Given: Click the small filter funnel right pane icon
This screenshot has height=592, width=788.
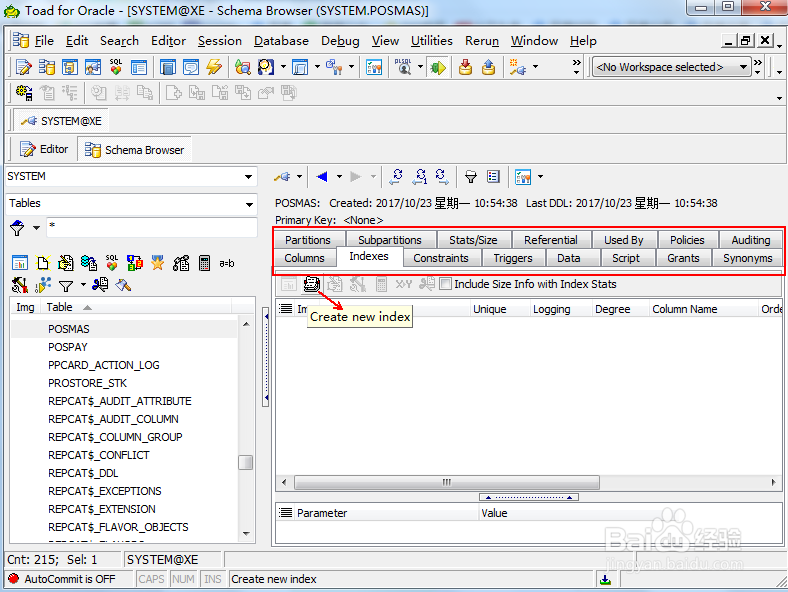Looking at the screenshot, I should pos(470,176).
